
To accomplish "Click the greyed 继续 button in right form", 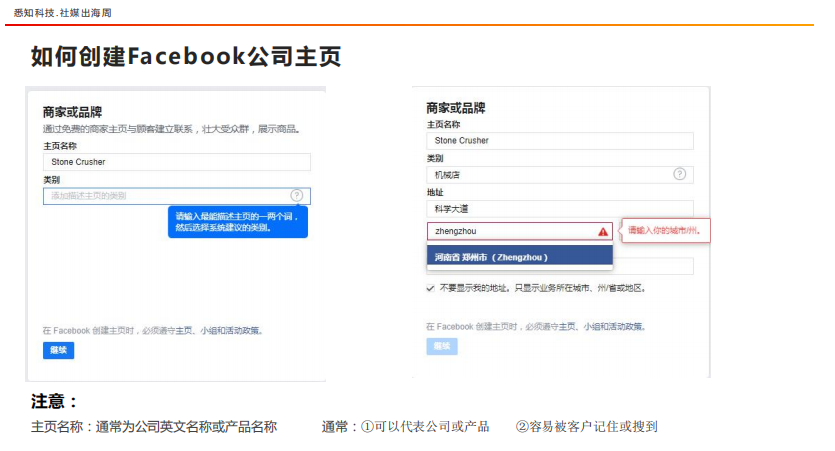I will [x=442, y=346].
